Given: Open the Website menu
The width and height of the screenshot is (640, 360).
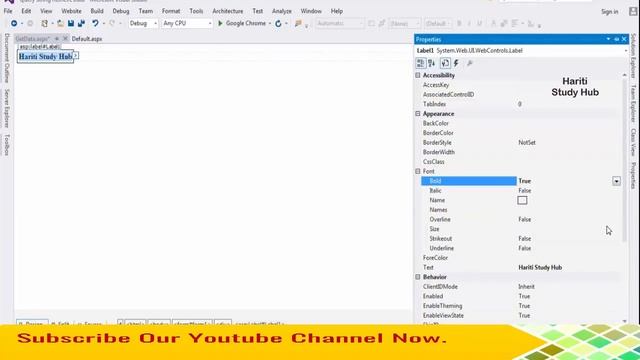Looking at the screenshot, I should (x=71, y=11).
